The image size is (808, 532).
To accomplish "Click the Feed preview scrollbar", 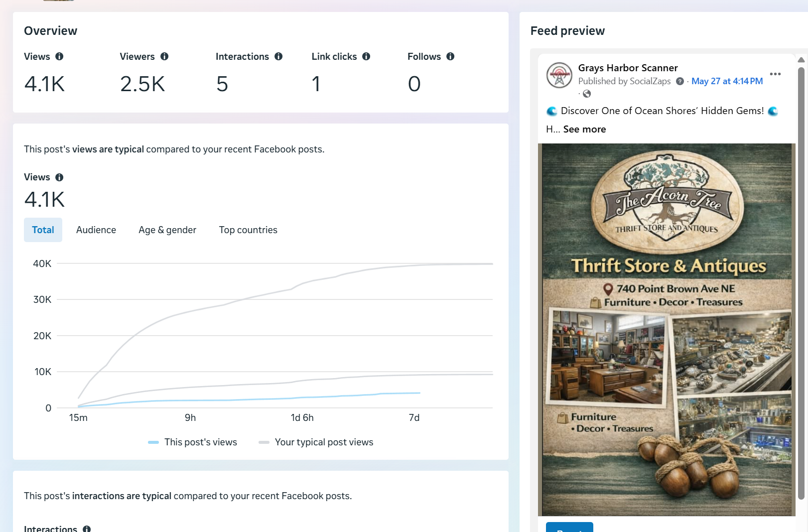I will (801, 283).
